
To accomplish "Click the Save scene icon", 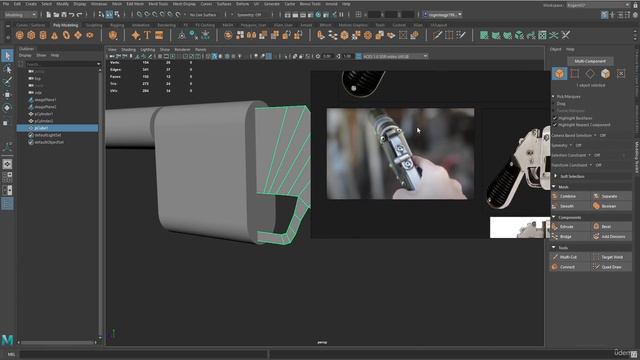I will click(x=64, y=15).
